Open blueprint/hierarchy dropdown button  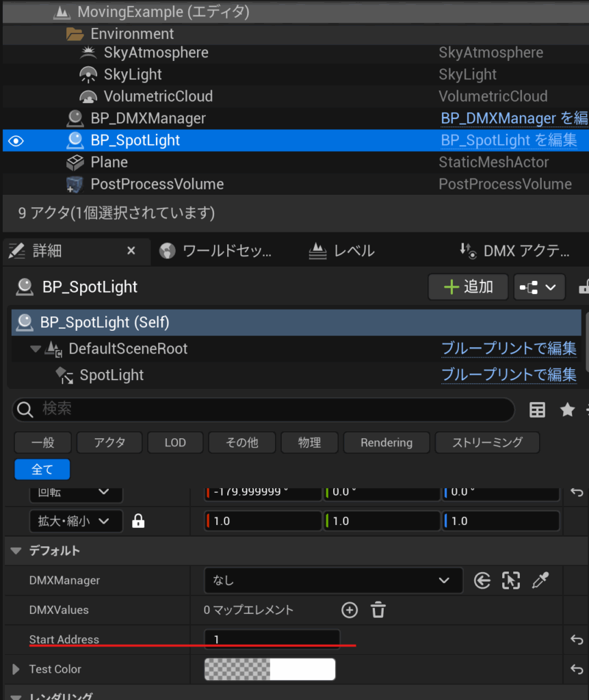click(539, 287)
